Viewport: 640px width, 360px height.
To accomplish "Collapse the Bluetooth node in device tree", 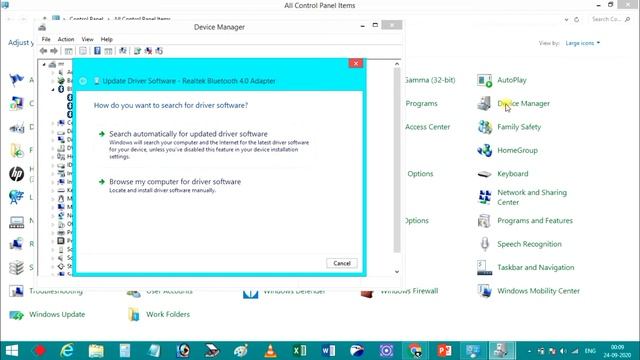I will click(53, 89).
